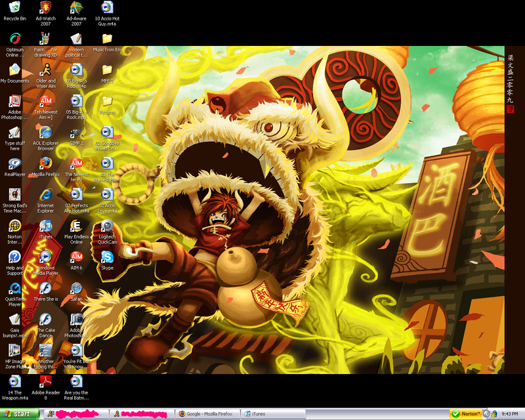
Task: Open the Windows start menu
Action: 20,414
